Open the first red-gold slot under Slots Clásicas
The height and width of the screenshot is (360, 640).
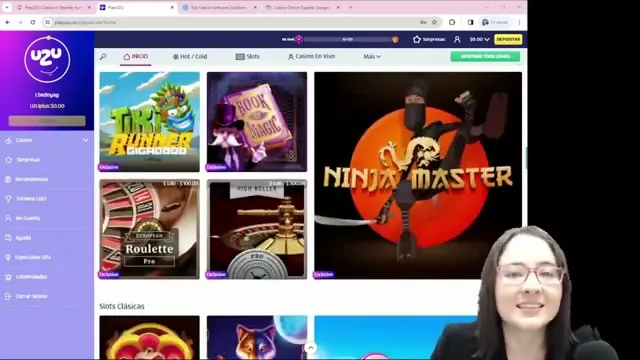point(150,337)
